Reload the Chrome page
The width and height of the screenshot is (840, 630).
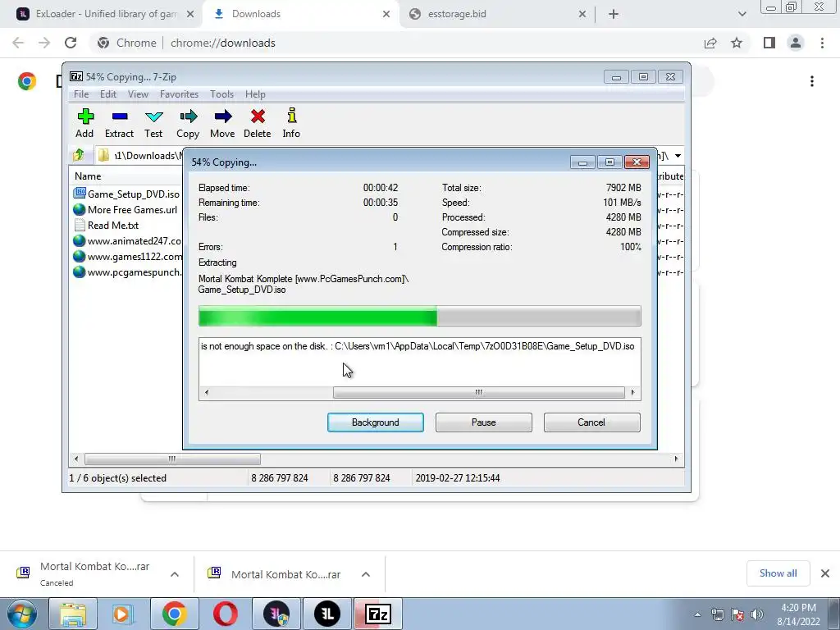pyautogui.click(x=71, y=43)
